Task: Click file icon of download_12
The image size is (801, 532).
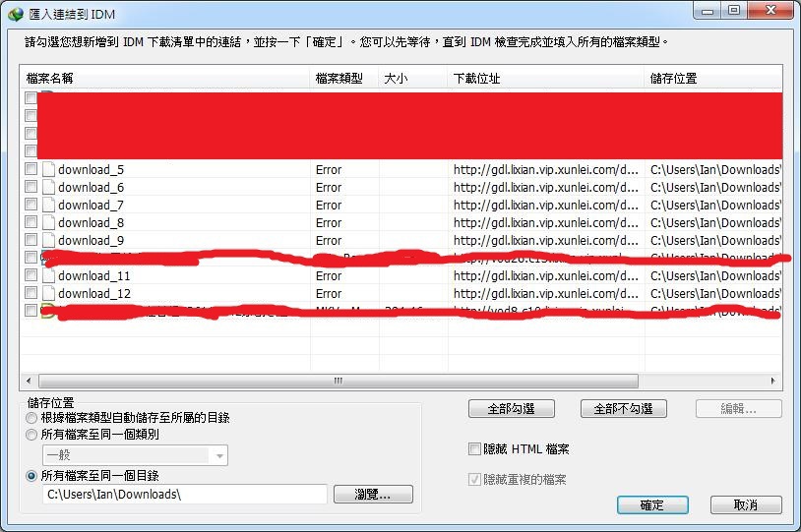Action: click(x=48, y=293)
